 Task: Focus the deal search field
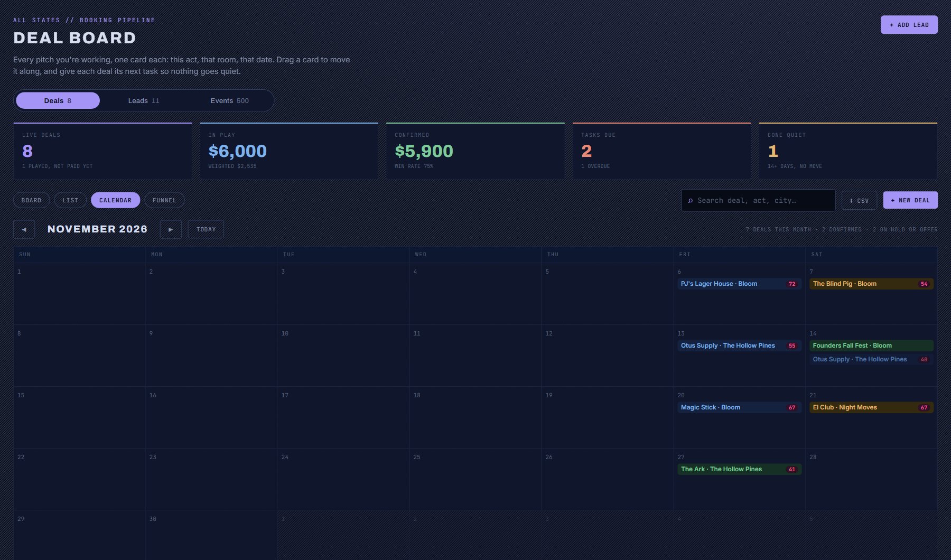pyautogui.click(x=758, y=200)
